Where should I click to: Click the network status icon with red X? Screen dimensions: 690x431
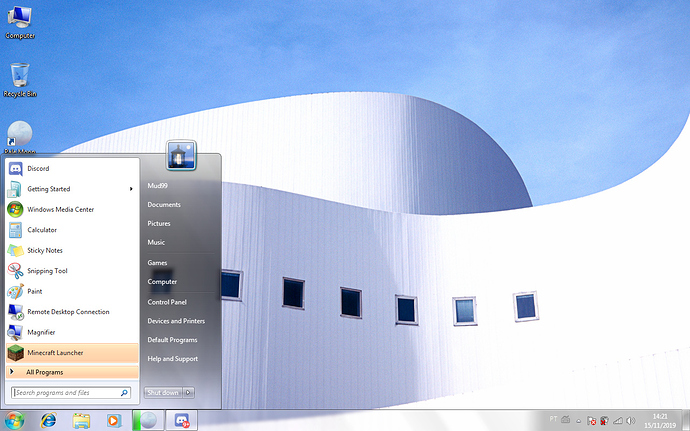coord(605,421)
